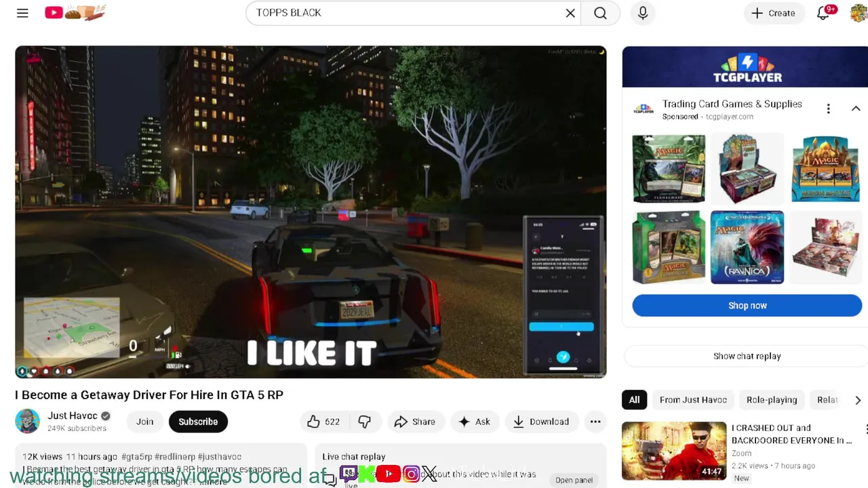Open the top-middle booster box product image
The height and width of the screenshot is (488, 868).
[747, 169]
